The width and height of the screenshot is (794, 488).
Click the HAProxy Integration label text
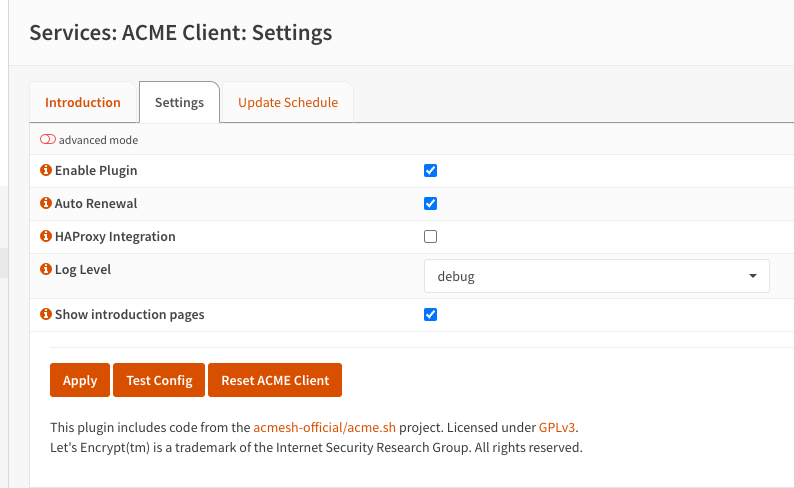(115, 236)
